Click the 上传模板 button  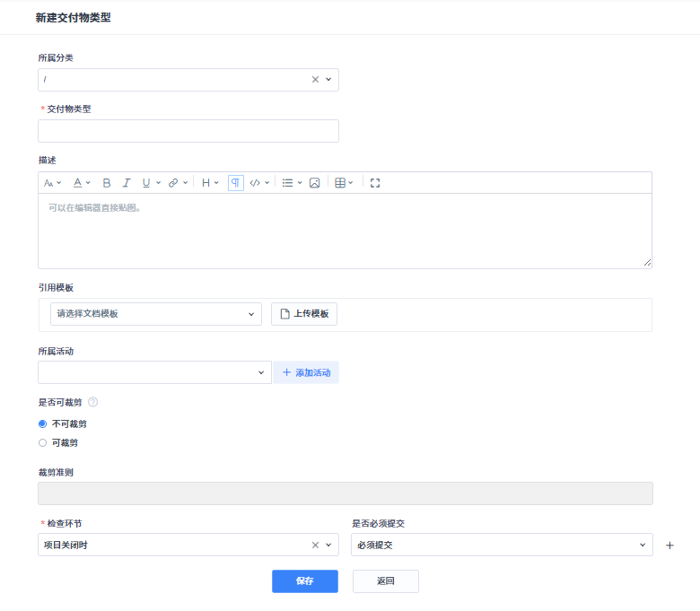(x=304, y=314)
